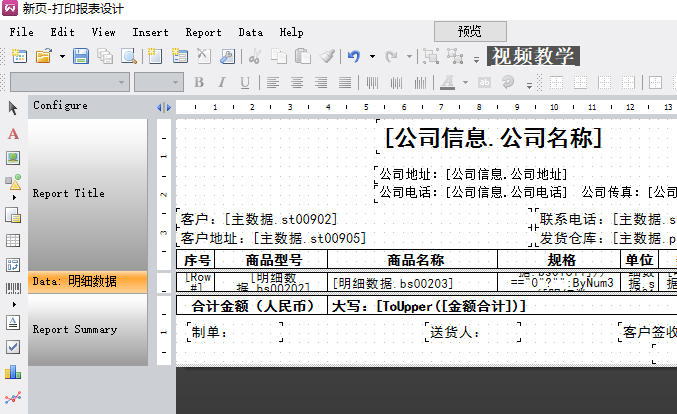
Task: Select the pointer arrow tool
Action: point(13,107)
